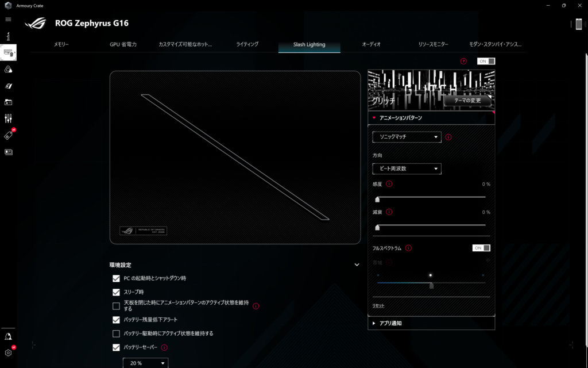Viewport: 588px width, 368px height.
Task: Expand the アプリ通知 section
Action: pos(431,323)
